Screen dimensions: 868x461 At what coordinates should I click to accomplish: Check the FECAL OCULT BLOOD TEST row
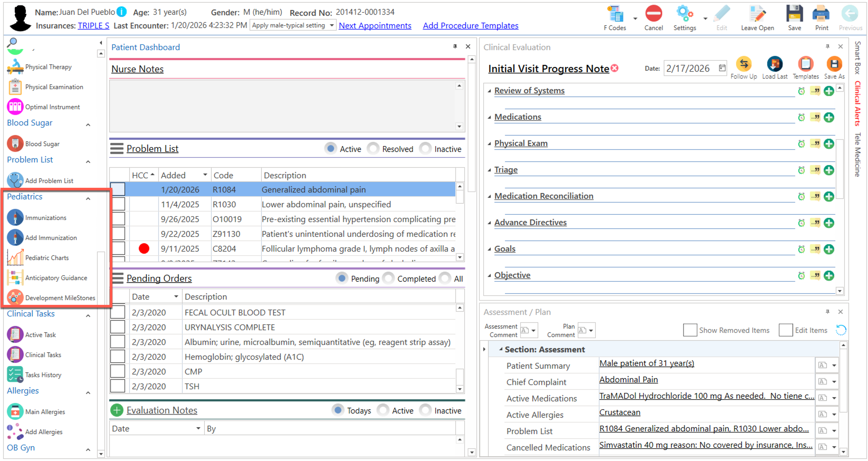point(118,312)
